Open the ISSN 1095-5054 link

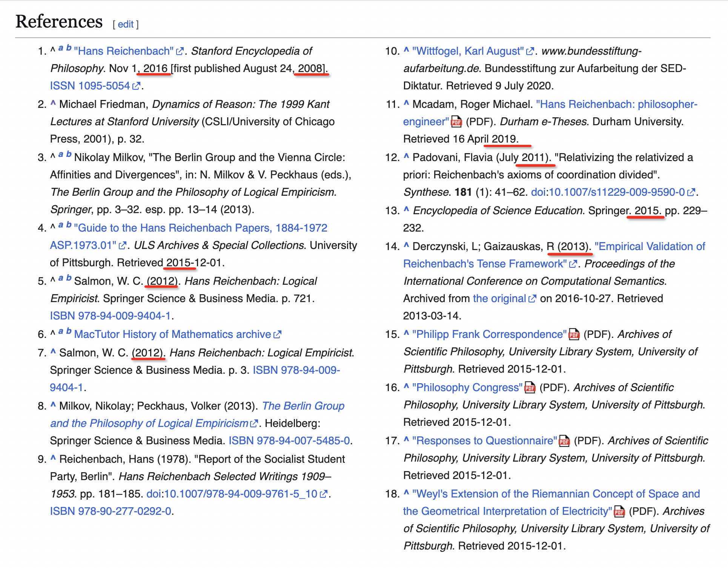90,86
